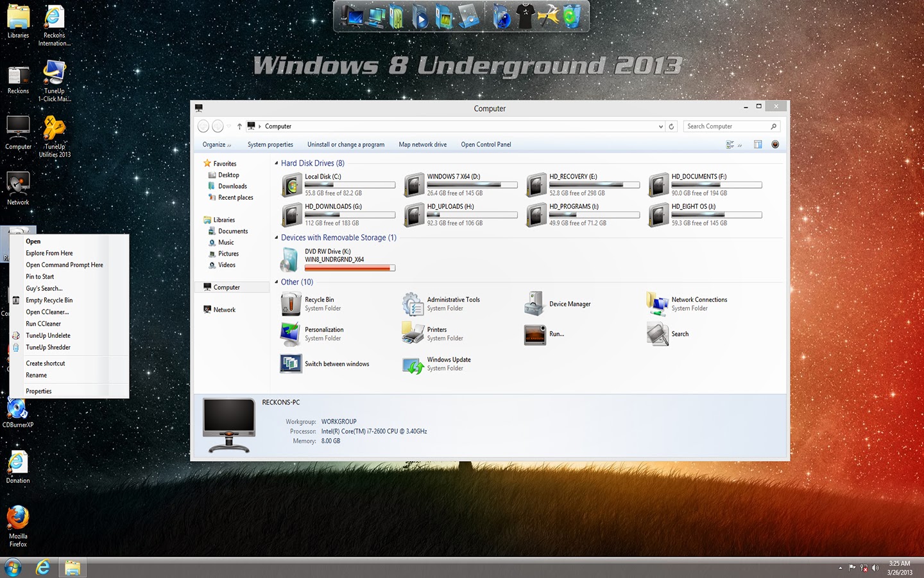Click the T-shirt icon in the top dock
Image resolution: width=924 pixels, height=578 pixels.
526,17
